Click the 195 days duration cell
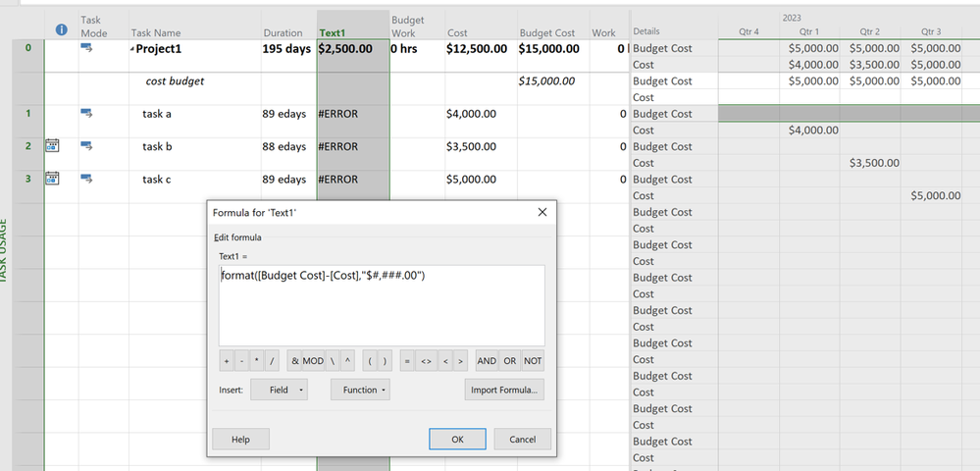980x471 pixels. pos(288,56)
